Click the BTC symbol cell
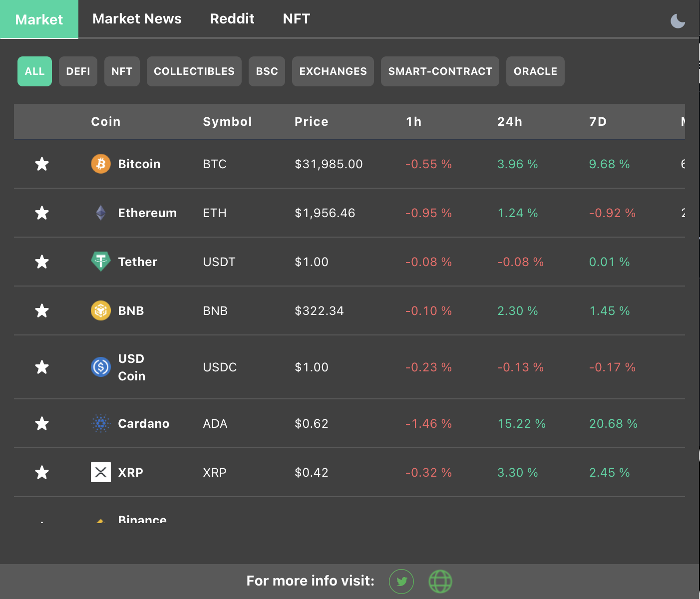 tap(215, 164)
